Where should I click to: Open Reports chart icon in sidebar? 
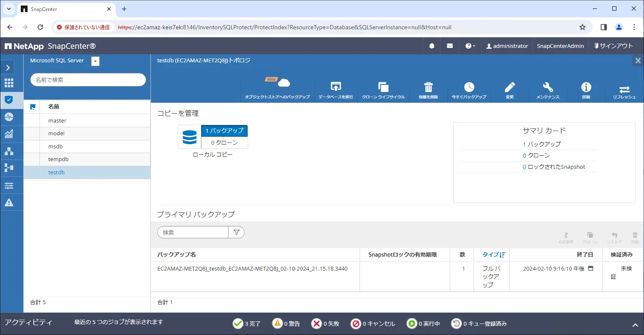9,134
